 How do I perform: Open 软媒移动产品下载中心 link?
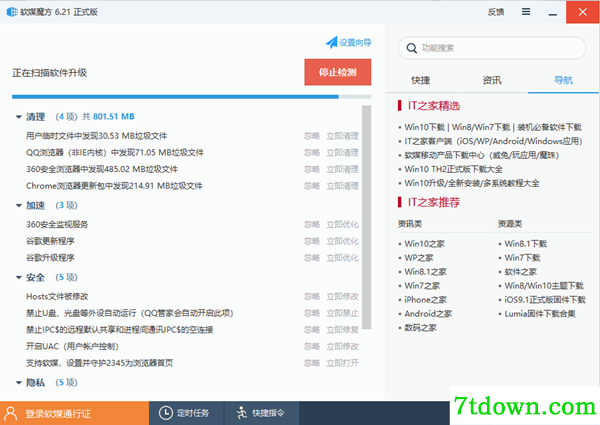[482, 155]
